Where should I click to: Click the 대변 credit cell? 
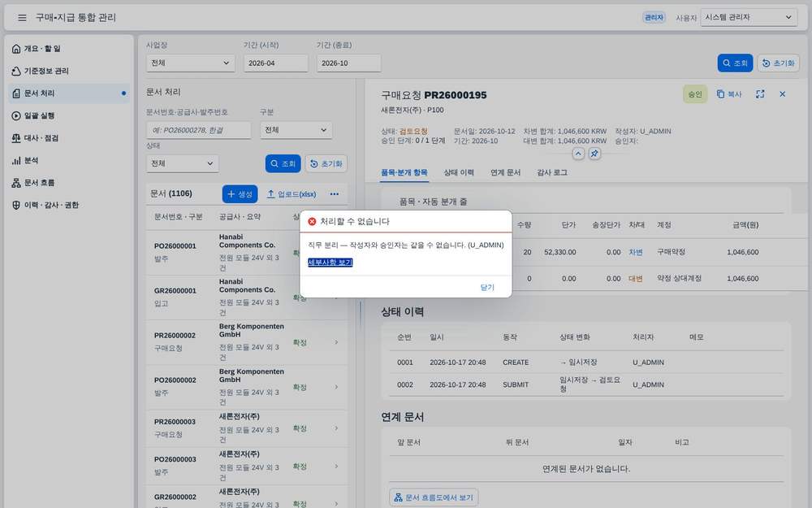(x=636, y=279)
